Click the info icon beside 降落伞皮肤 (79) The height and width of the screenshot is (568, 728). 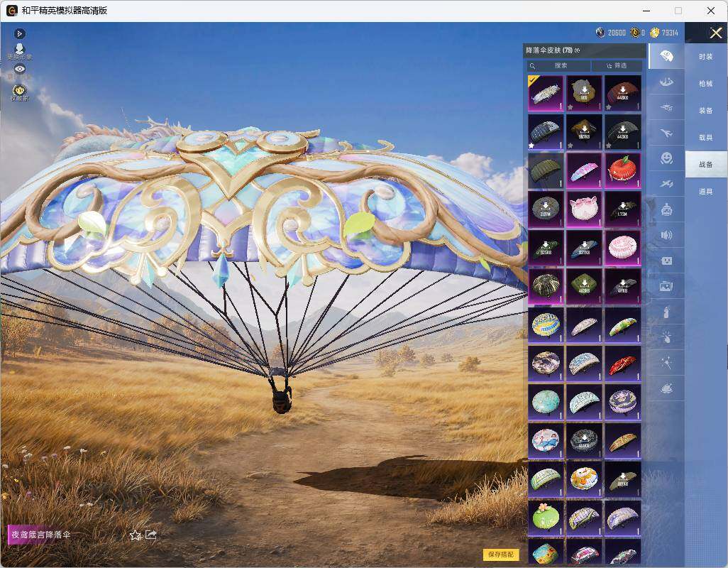(x=578, y=50)
